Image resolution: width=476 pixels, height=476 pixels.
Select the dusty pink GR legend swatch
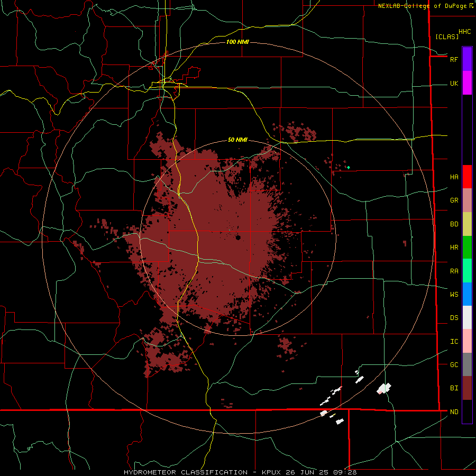[x=467, y=200]
